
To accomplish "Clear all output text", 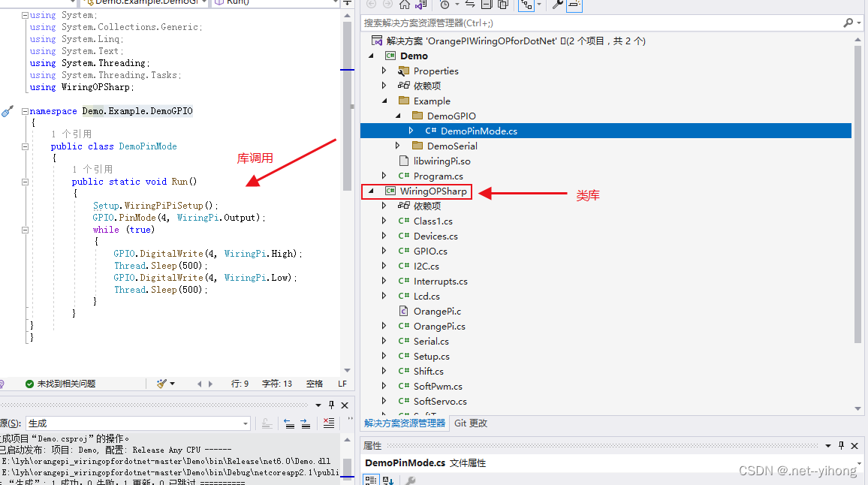I will 329,423.
